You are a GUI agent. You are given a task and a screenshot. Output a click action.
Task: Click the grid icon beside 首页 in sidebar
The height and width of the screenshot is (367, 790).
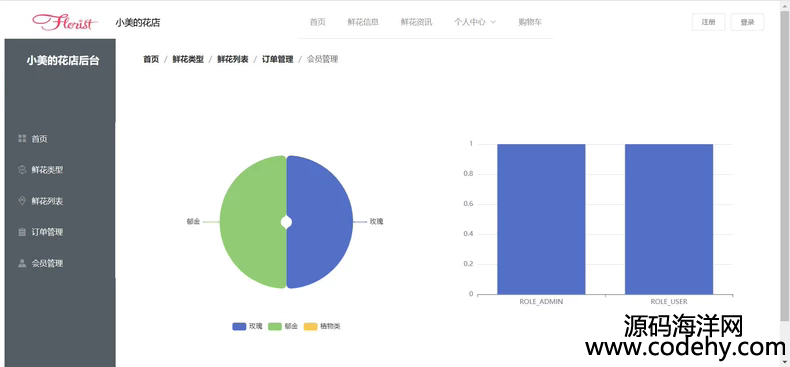22,139
